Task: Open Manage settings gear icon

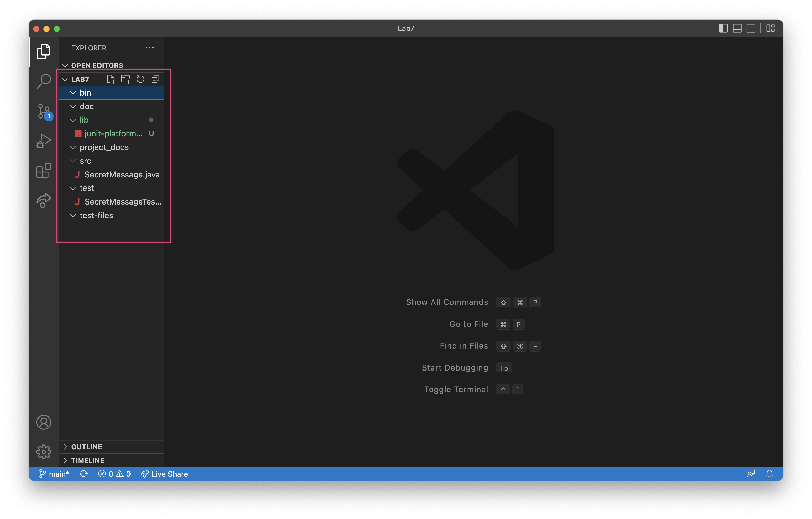Action: [x=44, y=452]
